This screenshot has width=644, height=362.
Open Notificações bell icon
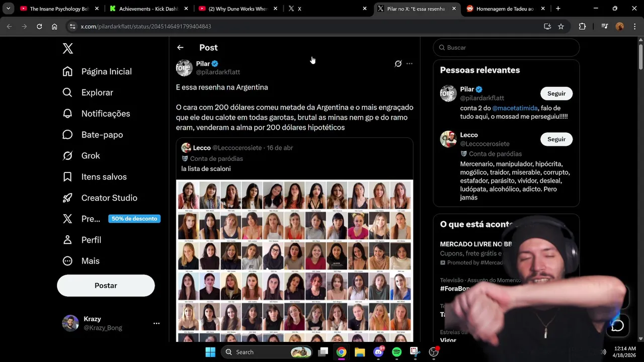click(67, 114)
